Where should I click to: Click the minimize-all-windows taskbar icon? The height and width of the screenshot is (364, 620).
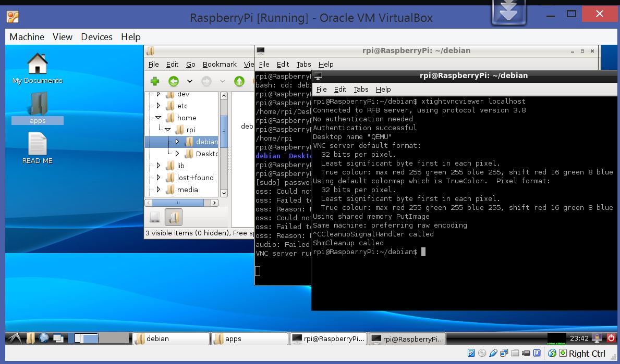58,338
